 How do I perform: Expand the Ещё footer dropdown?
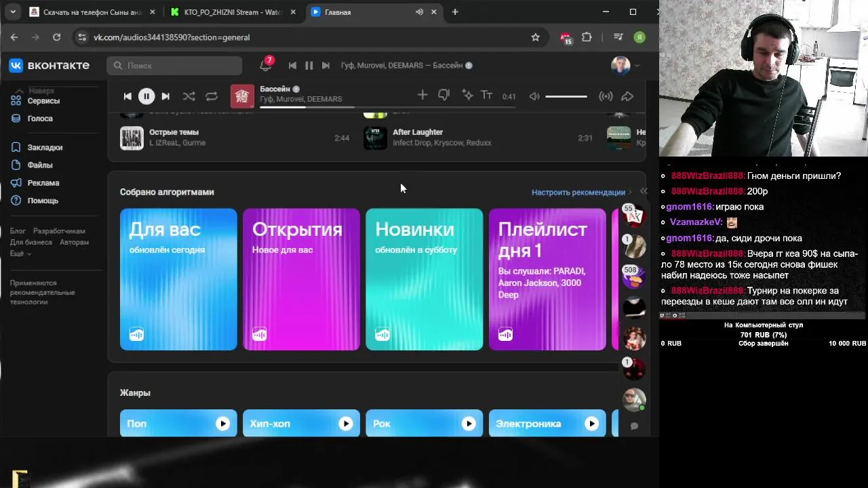tap(20, 253)
